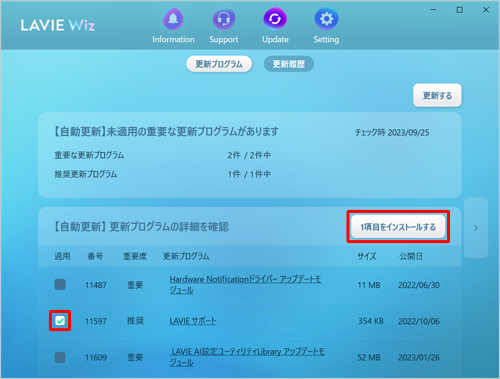Open the LAVIE サポート link
Image resolution: width=500 pixels, height=379 pixels.
(193, 321)
